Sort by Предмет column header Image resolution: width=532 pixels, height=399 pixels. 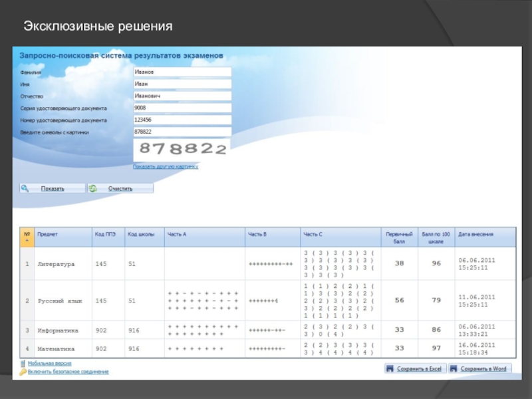coord(63,237)
